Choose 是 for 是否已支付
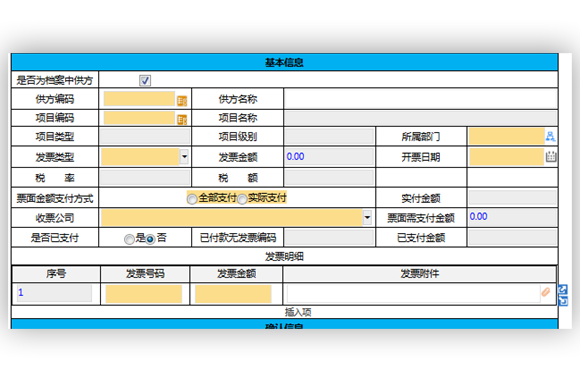The width and height of the screenshot is (580, 365). (x=129, y=239)
